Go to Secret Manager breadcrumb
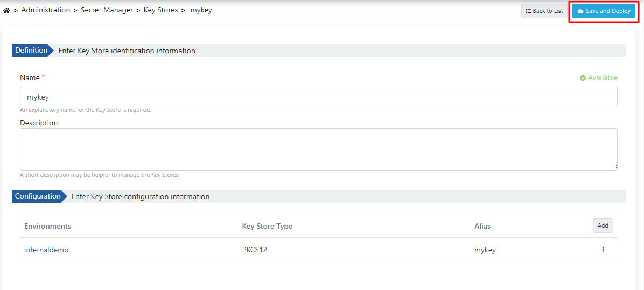This screenshot has width=644, height=290. pos(107,10)
